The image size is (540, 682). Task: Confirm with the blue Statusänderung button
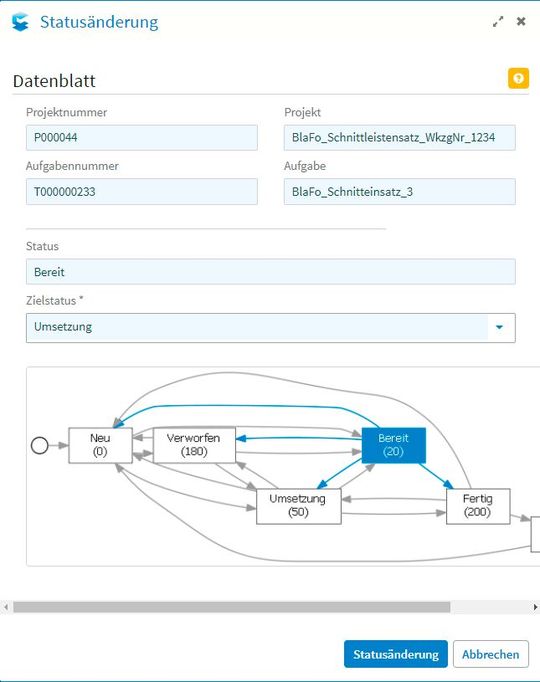(395, 654)
